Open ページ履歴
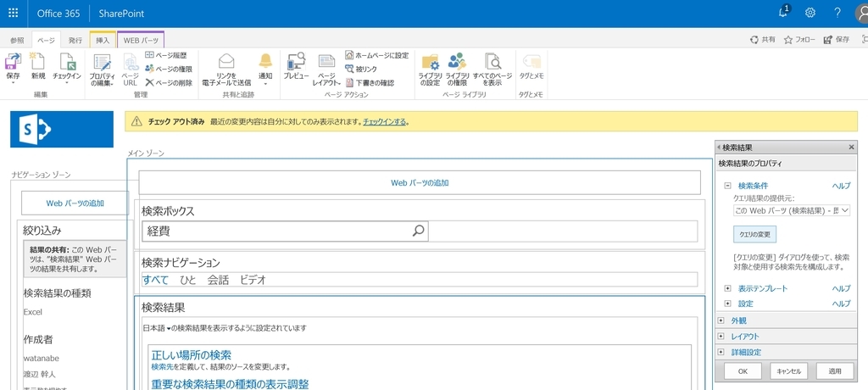Viewport: 868px width, 390px height. 166,55
